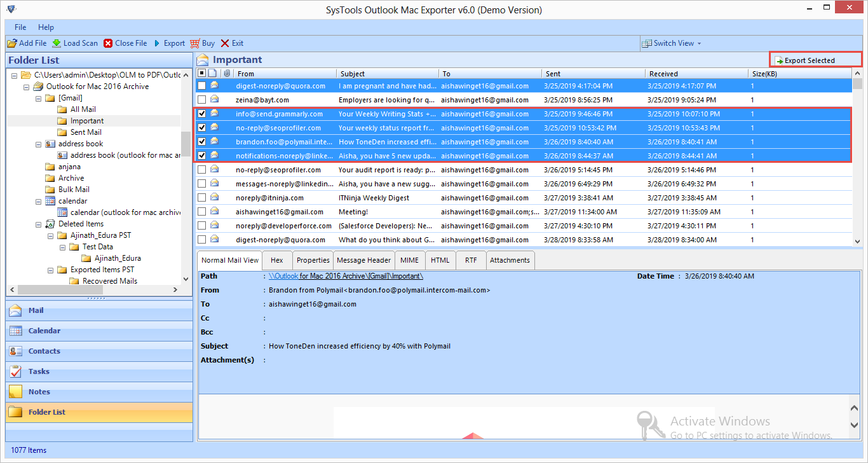Viewport: 868px width, 463px height.
Task: Click the Notes yellow icon in sidebar
Action: 16,392
